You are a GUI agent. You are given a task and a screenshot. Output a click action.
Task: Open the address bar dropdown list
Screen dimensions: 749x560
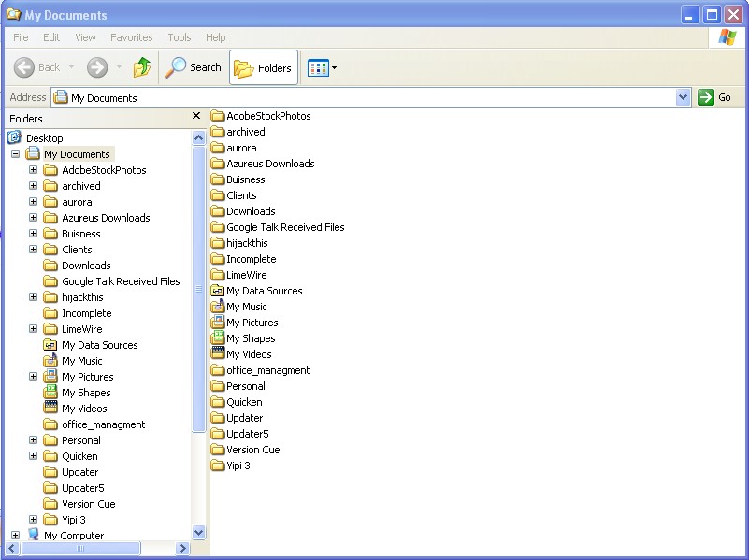pos(684,96)
